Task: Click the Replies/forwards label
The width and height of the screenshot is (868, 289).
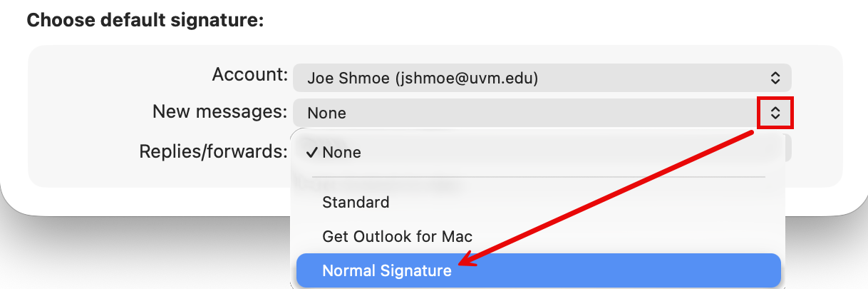Action: click(213, 151)
